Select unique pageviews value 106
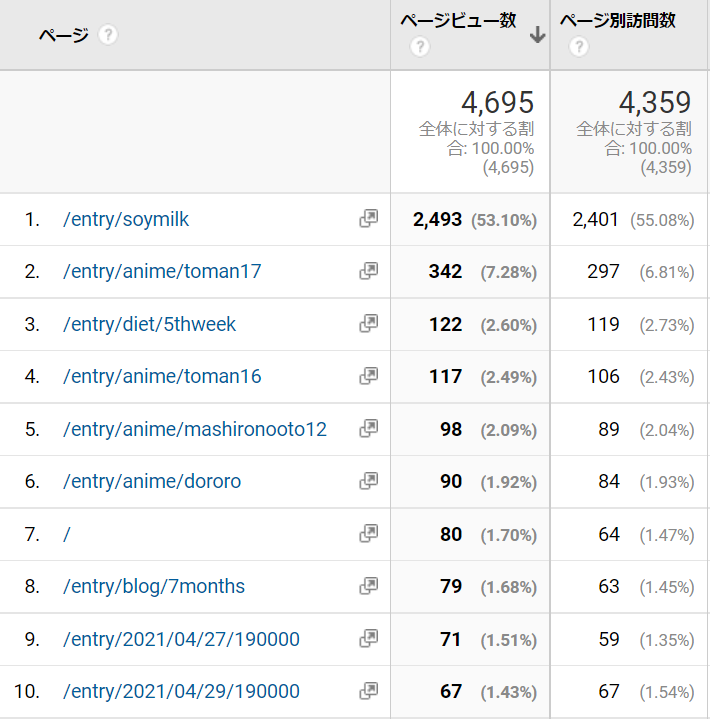 604,377
